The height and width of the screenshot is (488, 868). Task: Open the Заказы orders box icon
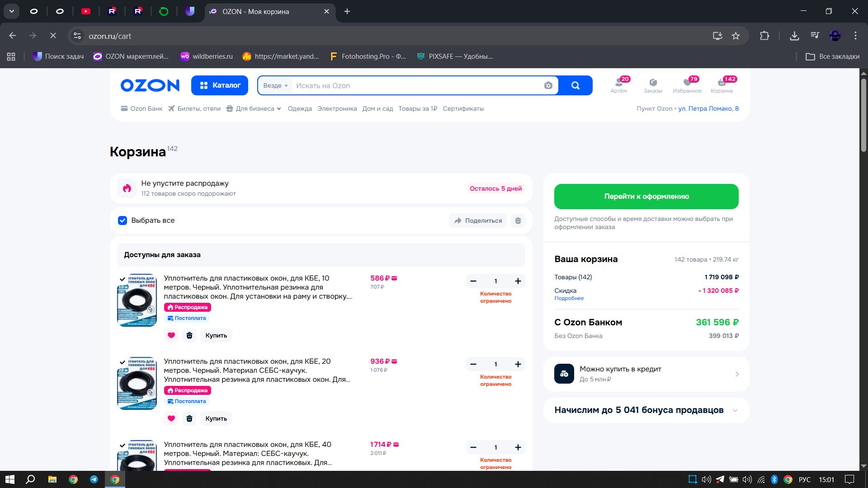[x=653, y=82]
